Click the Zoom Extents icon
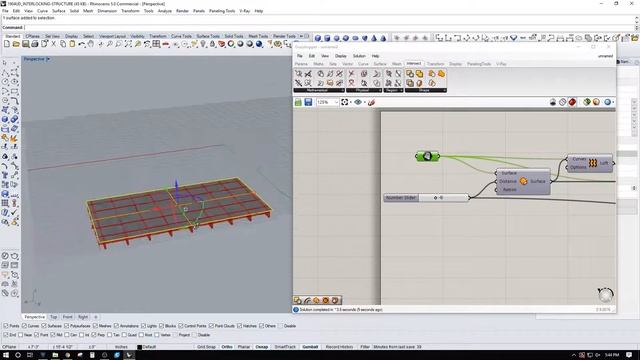Screen dimensions: 640x360 (x=128, y=44)
